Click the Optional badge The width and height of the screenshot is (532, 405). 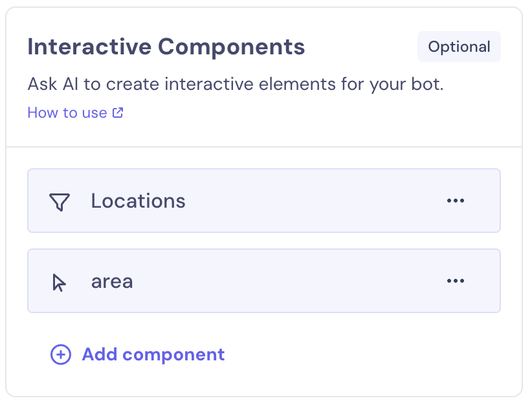click(x=459, y=47)
